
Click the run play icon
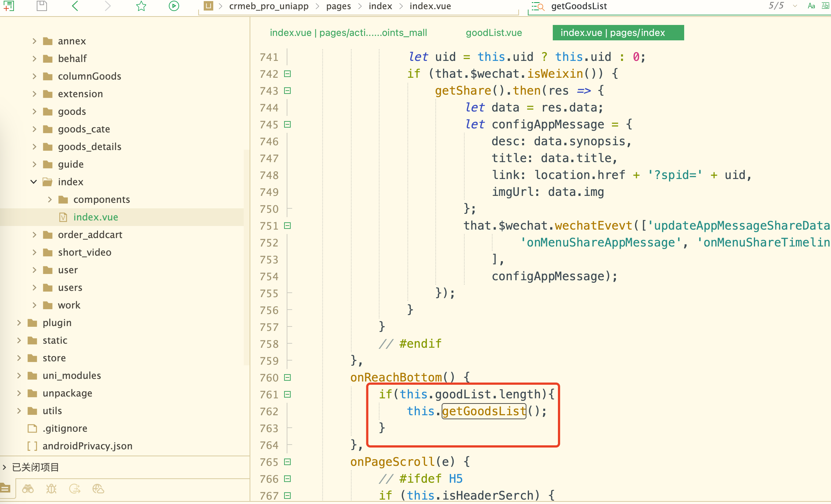coord(174,6)
